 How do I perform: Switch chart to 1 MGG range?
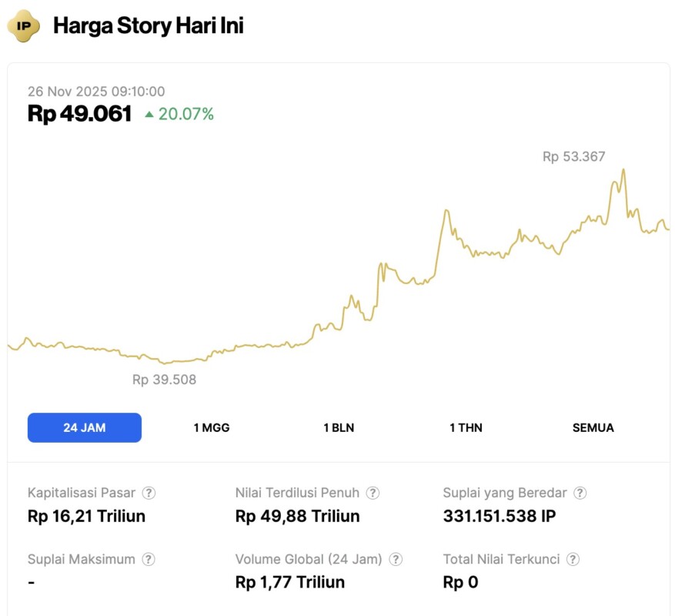point(212,428)
